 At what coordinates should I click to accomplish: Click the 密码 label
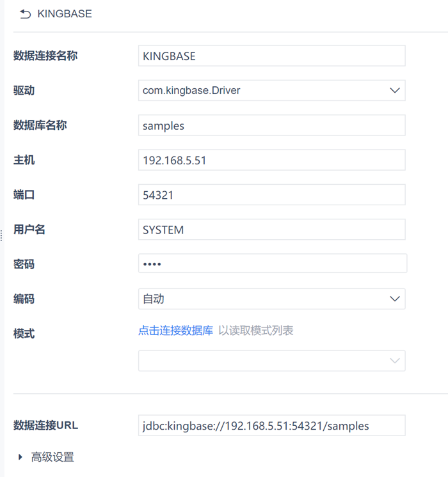pos(24,264)
